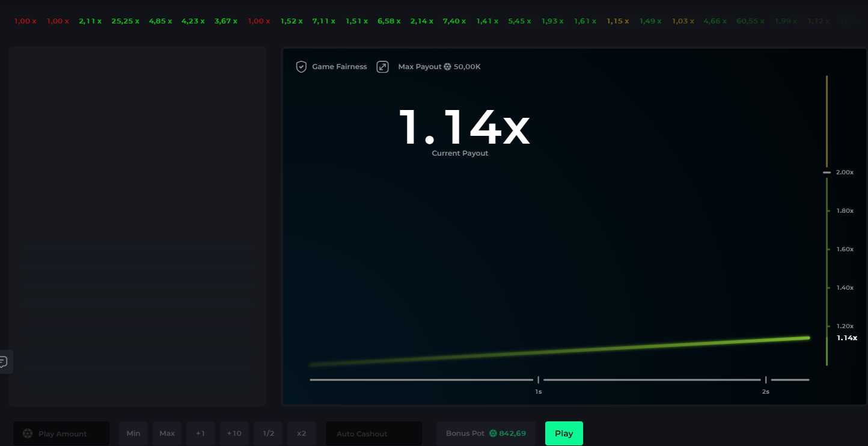The image size is (868, 446).
Task: Set bet to maximum with Max button
Action: (167, 433)
